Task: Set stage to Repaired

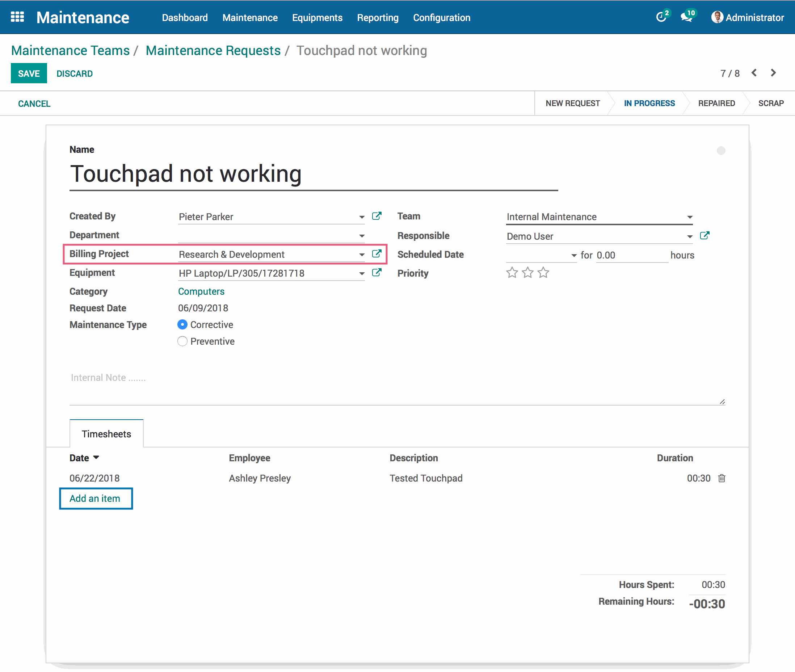Action: (716, 103)
